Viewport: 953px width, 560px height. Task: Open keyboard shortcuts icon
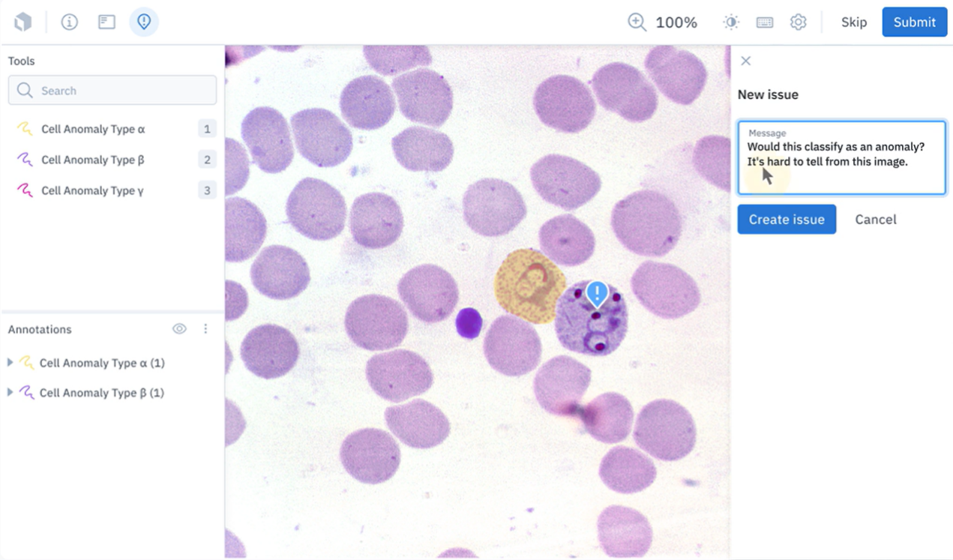pos(765,22)
